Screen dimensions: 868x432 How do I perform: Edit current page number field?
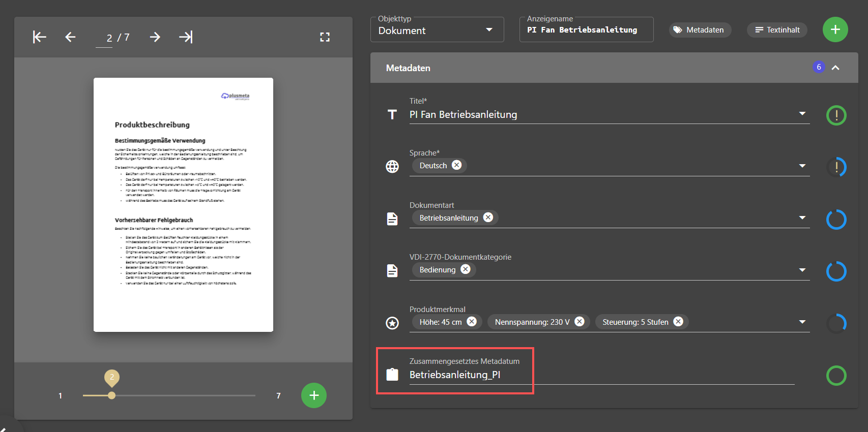click(x=104, y=38)
